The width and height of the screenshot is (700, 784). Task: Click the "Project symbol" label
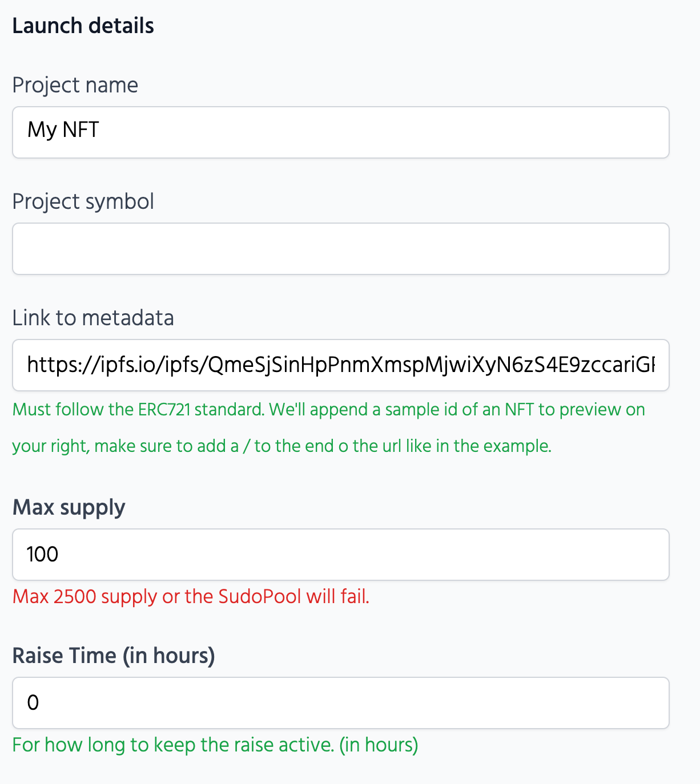click(83, 202)
